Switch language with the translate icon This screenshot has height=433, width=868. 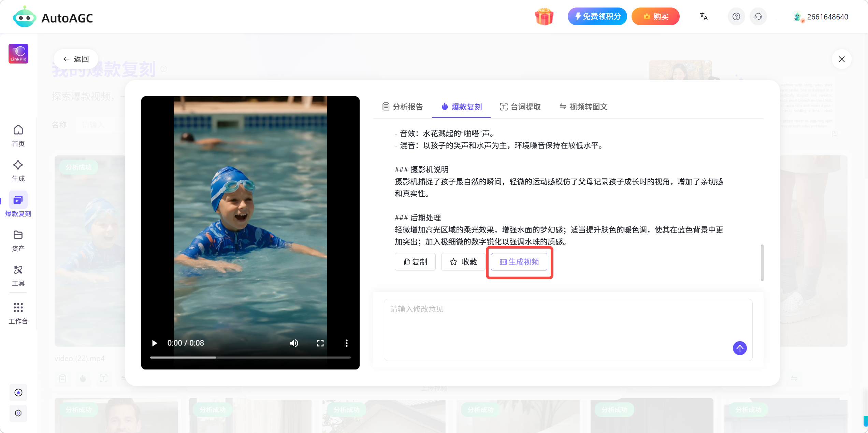[x=704, y=16]
